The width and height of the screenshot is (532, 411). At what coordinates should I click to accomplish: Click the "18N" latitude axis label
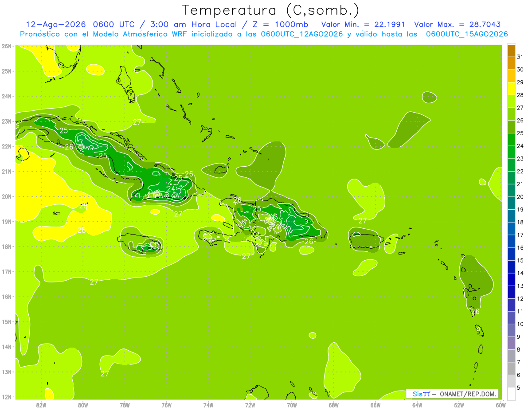coord(7,247)
